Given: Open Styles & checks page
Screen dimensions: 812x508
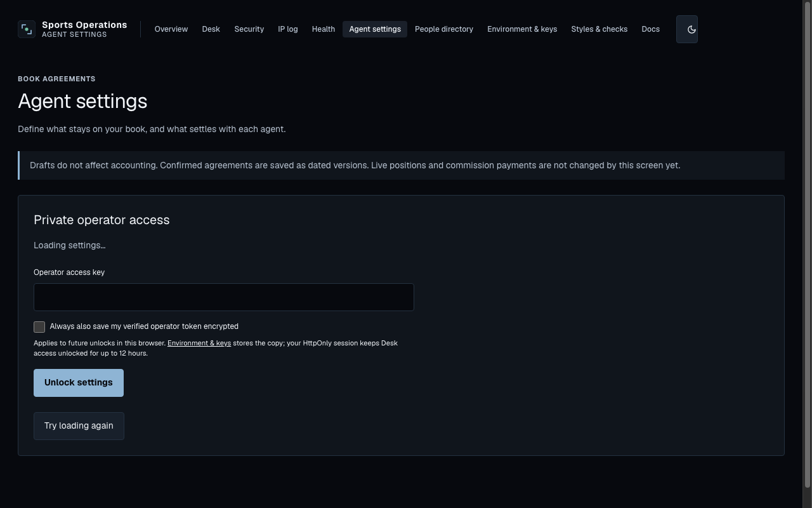Looking at the screenshot, I should [599, 29].
